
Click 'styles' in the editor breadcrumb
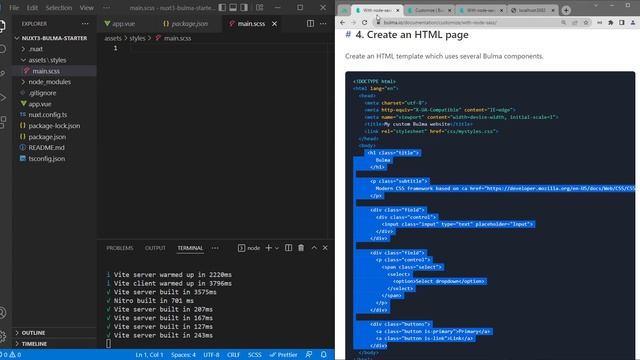click(x=137, y=38)
